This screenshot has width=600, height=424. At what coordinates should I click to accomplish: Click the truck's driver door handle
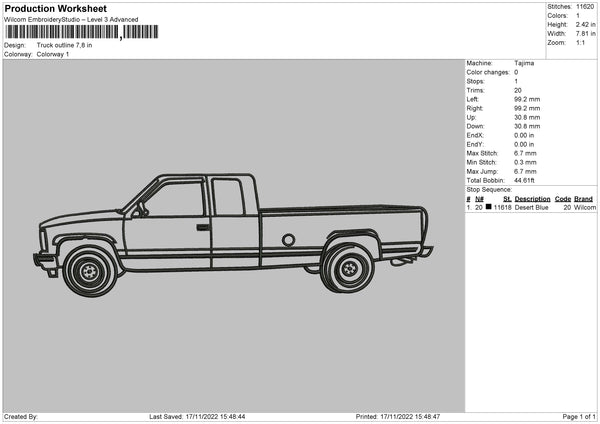click(203, 227)
